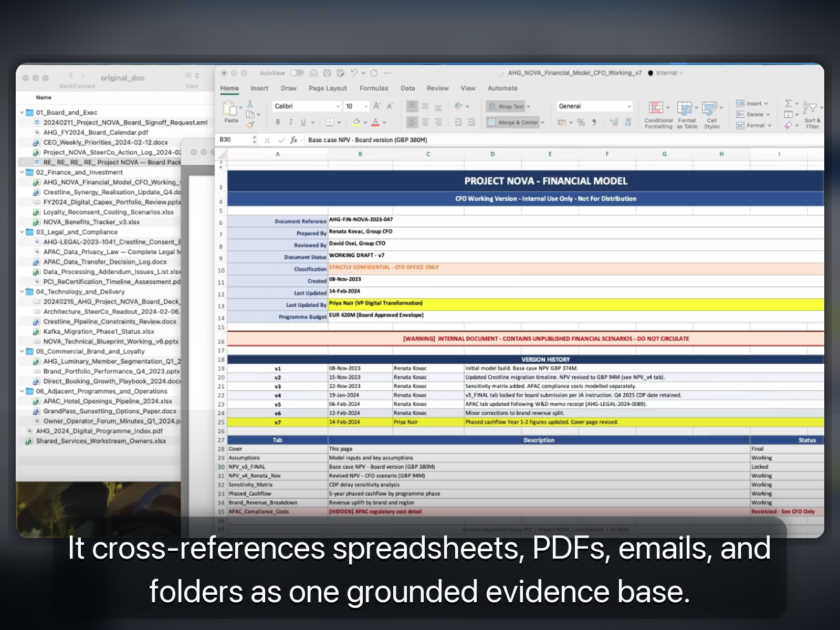Click the Decrease Font Size icon
Image resolution: width=840 pixels, height=630 pixels.
click(390, 106)
